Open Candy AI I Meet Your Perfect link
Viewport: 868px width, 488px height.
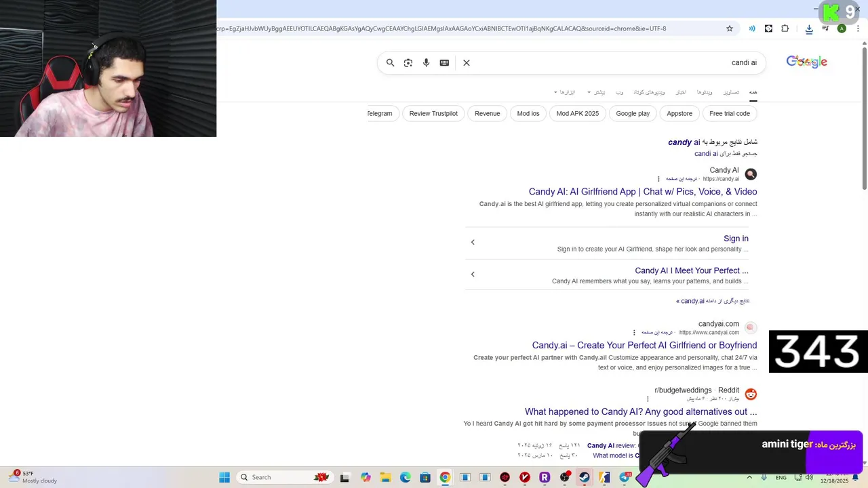pyautogui.click(x=692, y=270)
